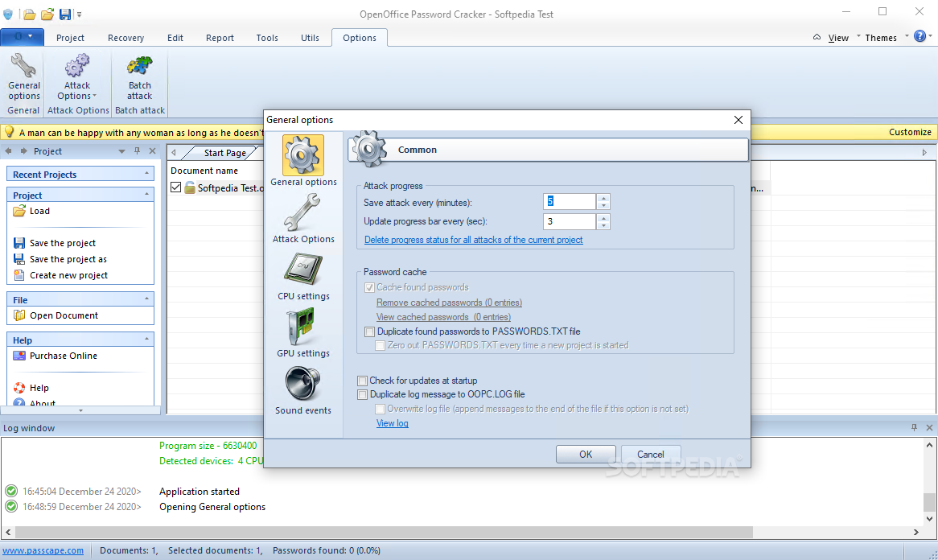Viewport: 938px width, 560px height.
Task: Switch to the Edit ribbon tab
Action: [x=175, y=38]
